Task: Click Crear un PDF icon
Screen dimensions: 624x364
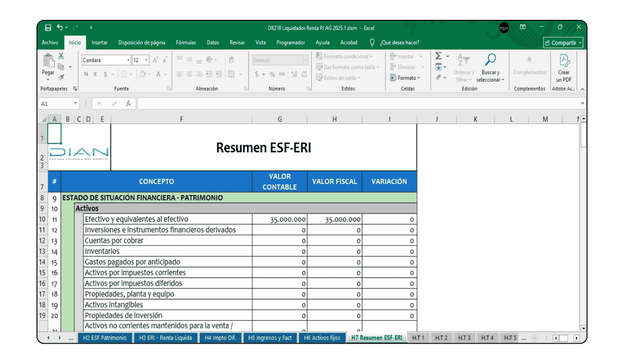Action: pyautogui.click(x=564, y=61)
